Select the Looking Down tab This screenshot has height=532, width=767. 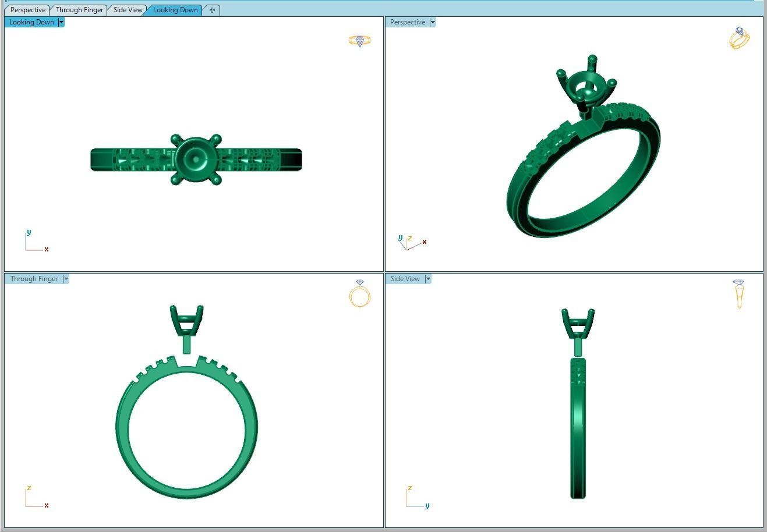click(175, 10)
